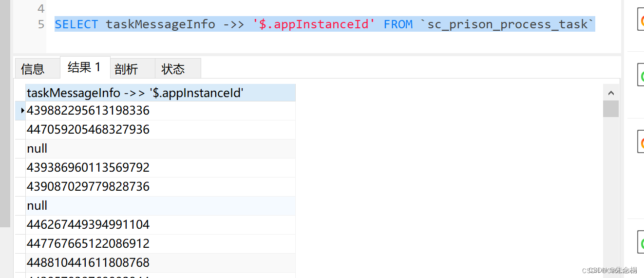Select cell 447059205468327936
Screen dimensions: 644x278
[88, 130]
